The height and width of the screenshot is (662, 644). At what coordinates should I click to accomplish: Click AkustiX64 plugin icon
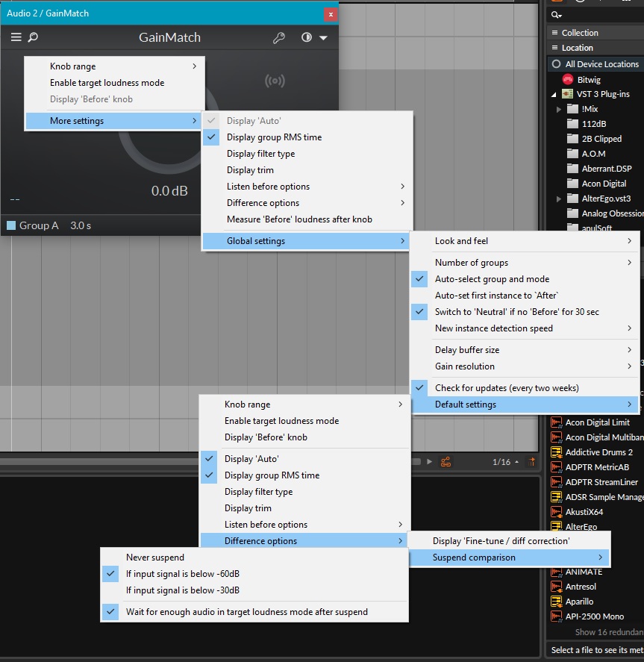click(556, 512)
